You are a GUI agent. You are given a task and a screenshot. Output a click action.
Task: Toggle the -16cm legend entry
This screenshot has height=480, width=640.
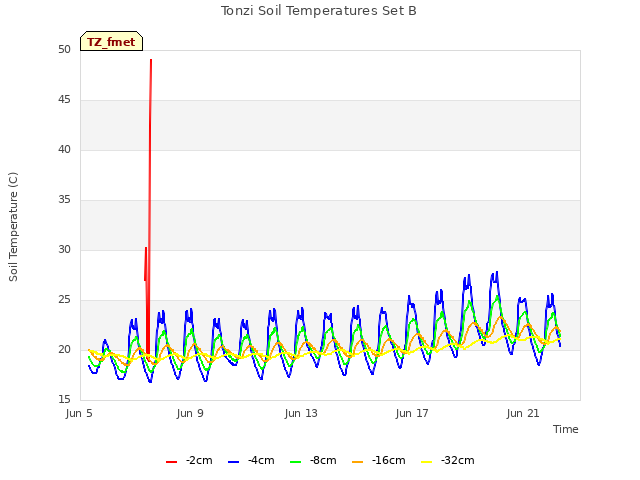[x=379, y=461]
